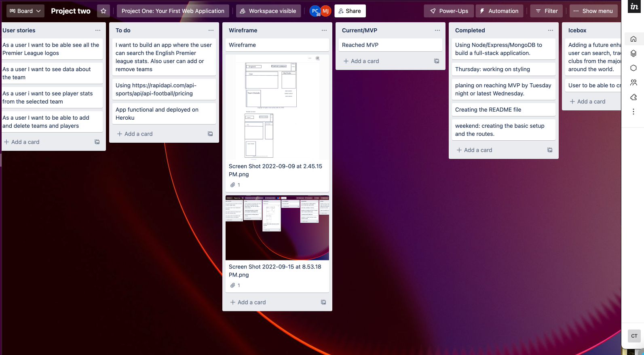
Task: Open Power-Ups
Action: [449, 11]
